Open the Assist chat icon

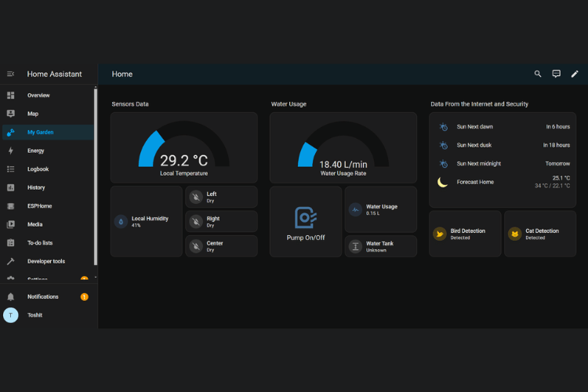click(557, 74)
